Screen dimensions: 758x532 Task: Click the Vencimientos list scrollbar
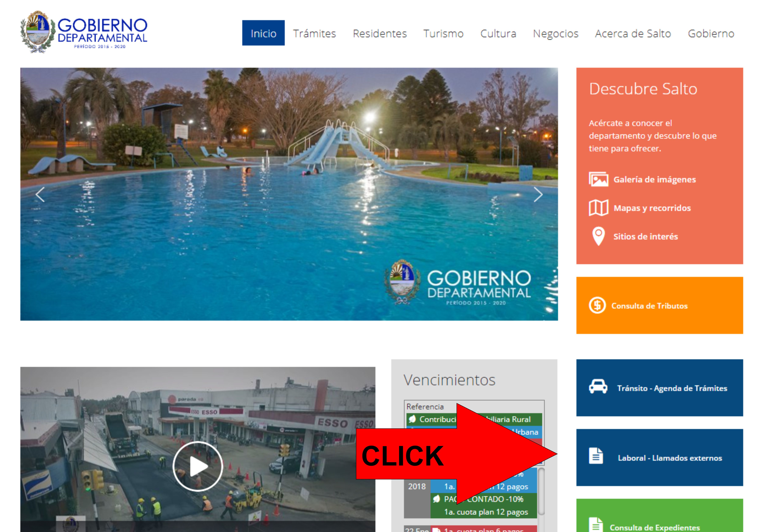click(x=541, y=491)
